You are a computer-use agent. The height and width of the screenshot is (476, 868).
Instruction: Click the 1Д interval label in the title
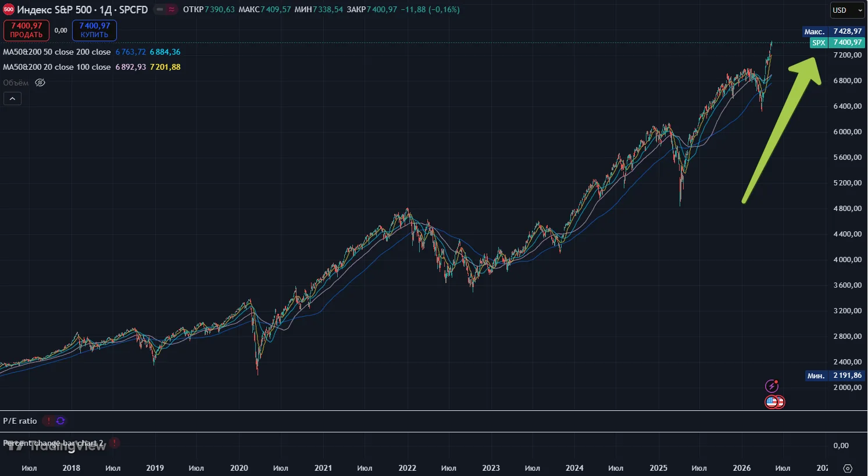pyautogui.click(x=105, y=10)
